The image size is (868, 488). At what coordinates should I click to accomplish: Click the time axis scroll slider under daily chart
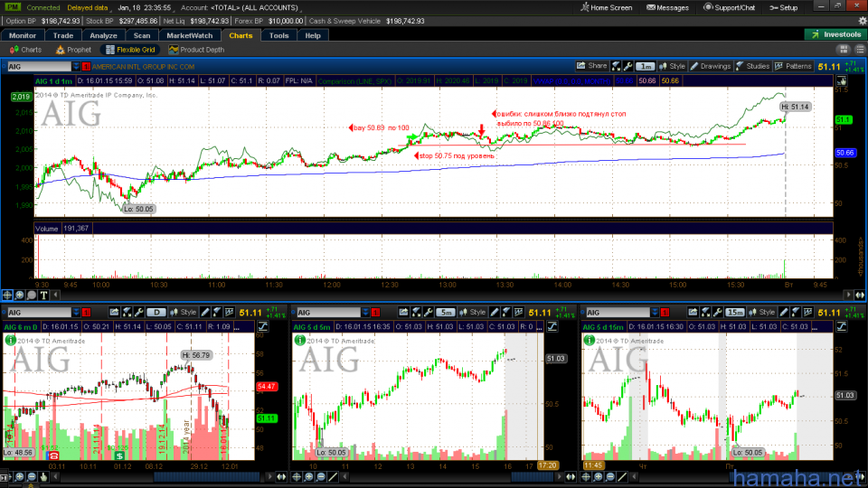click(x=206, y=477)
